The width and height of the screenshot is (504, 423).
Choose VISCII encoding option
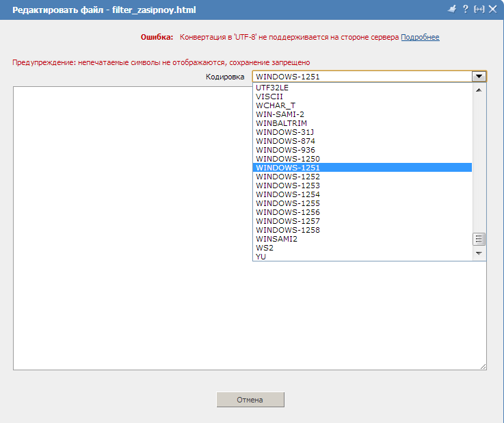(x=269, y=97)
